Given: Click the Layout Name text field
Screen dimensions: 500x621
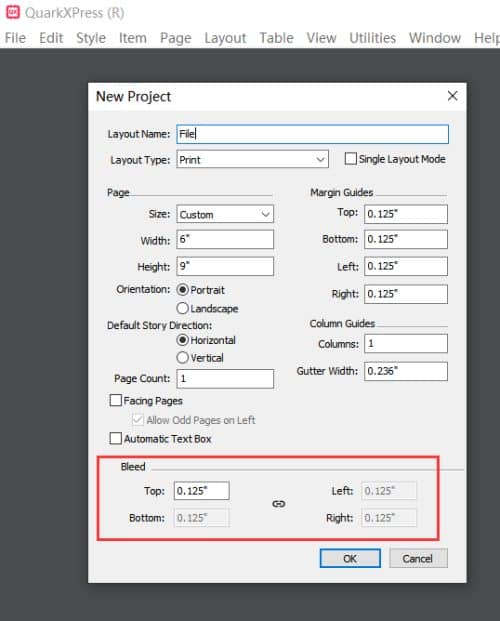Looking at the screenshot, I should pyautogui.click(x=312, y=134).
